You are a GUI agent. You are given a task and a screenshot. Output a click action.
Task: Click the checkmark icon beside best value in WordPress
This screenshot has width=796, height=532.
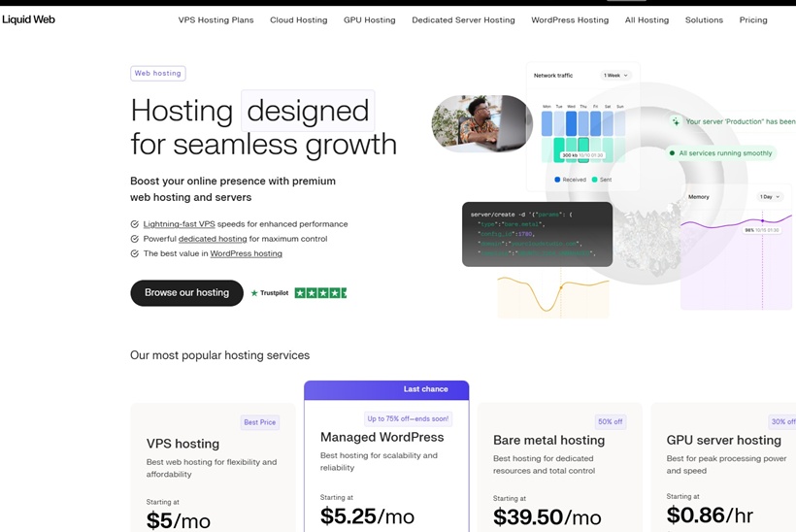click(135, 253)
